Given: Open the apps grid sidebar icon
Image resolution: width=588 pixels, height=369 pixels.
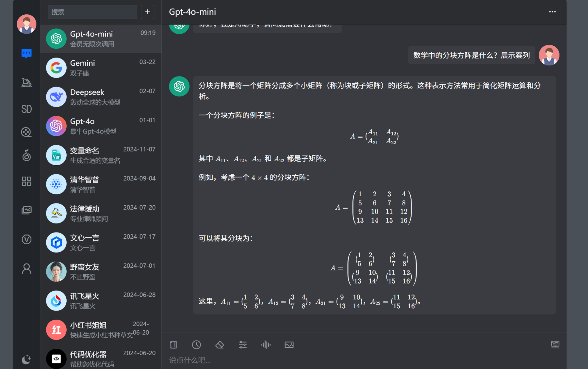Looking at the screenshot, I should [x=26, y=181].
